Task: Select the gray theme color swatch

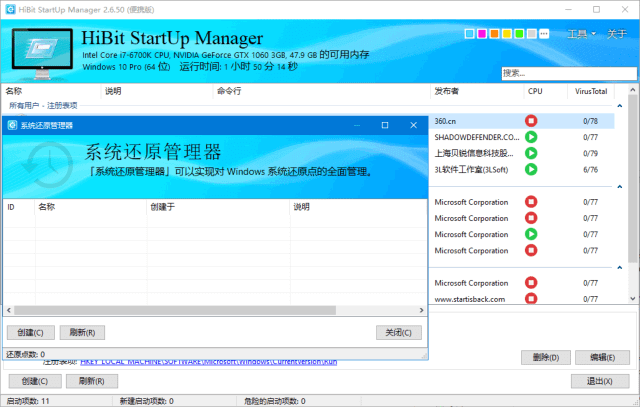Action: pos(532,34)
